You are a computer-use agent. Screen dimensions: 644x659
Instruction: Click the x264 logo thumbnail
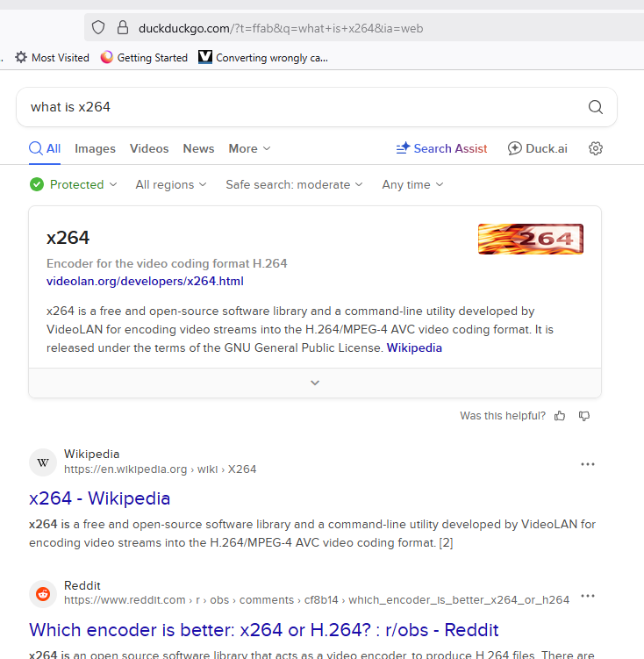[531, 240]
